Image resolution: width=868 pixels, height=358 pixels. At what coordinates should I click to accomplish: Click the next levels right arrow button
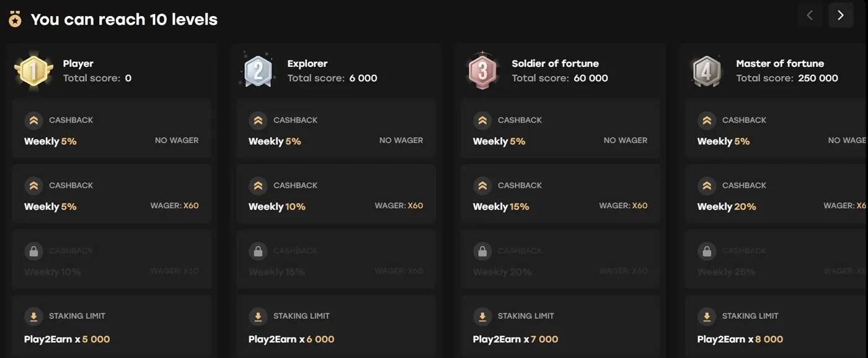[x=841, y=15]
